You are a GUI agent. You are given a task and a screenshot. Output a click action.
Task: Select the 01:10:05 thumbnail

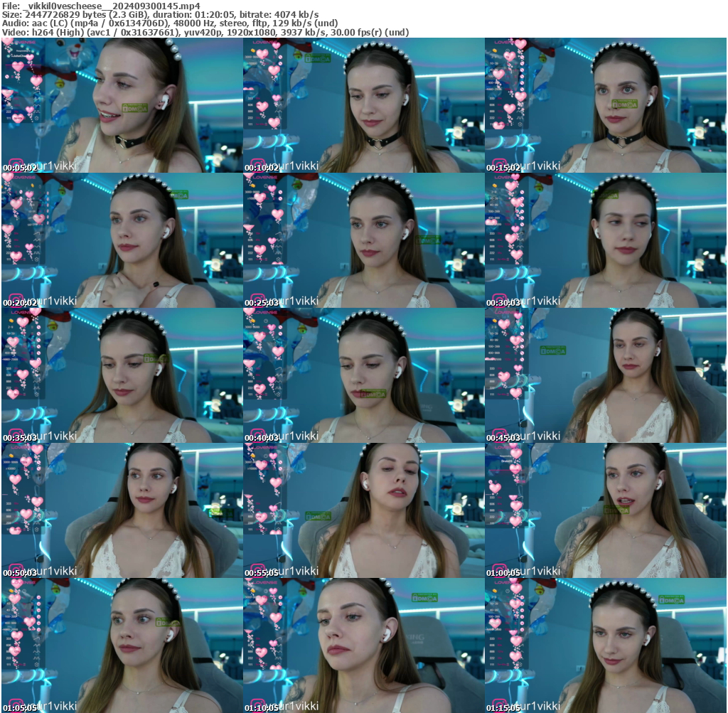click(363, 645)
